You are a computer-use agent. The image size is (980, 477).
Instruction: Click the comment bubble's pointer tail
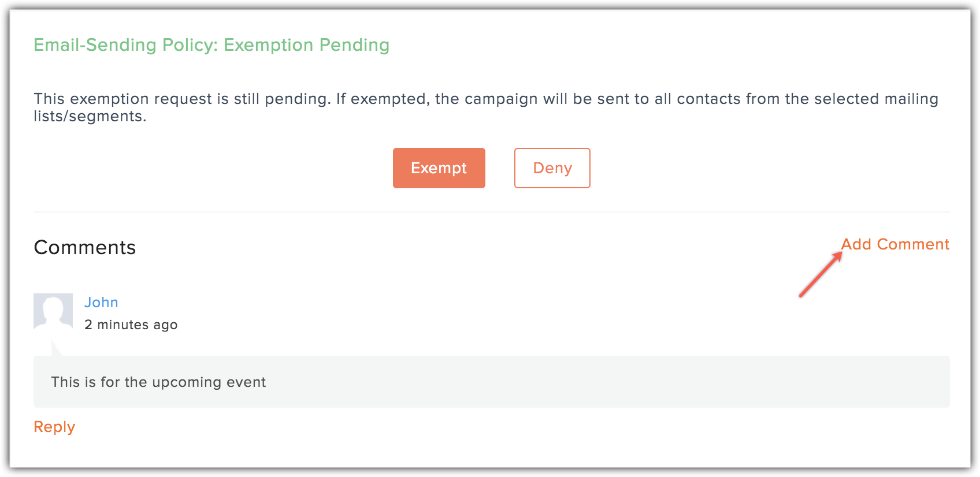click(x=56, y=348)
